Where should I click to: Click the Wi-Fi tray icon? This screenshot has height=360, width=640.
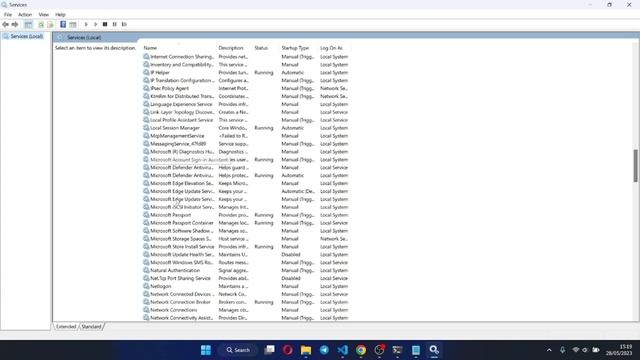(576, 350)
